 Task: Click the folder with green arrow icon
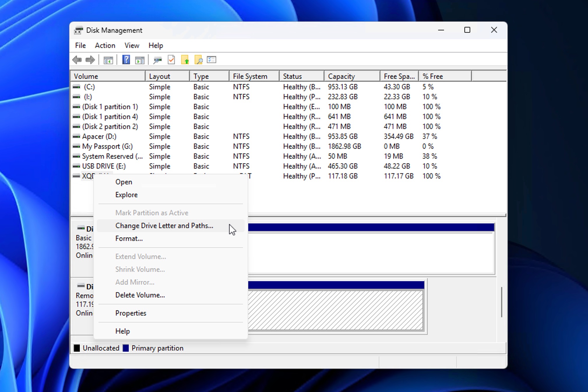185,60
